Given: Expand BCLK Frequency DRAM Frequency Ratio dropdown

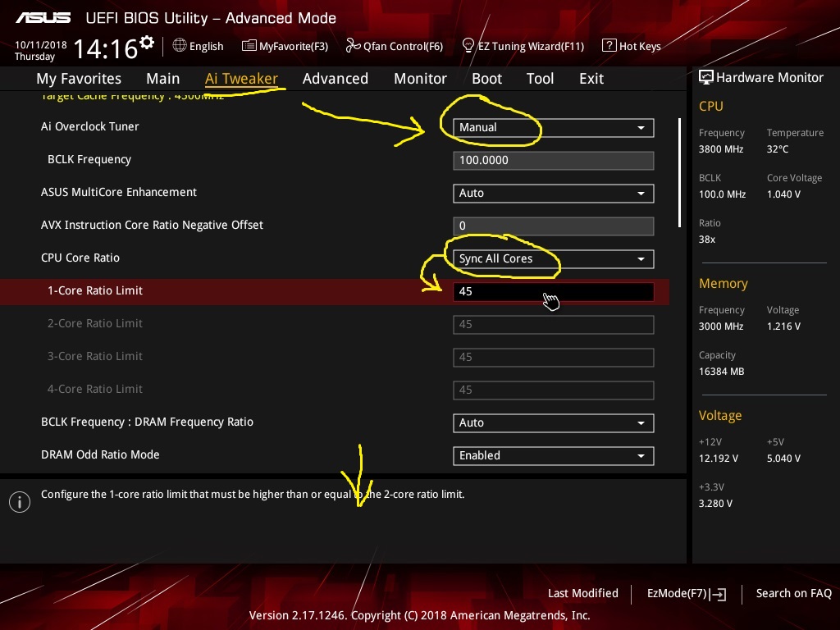Looking at the screenshot, I should click(554, 422).
